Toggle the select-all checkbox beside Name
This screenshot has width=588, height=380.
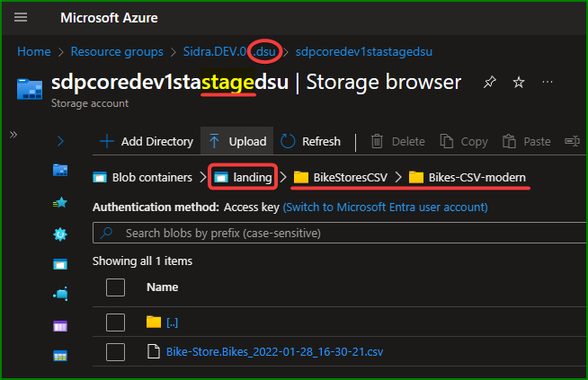click(x=115, y=287)
